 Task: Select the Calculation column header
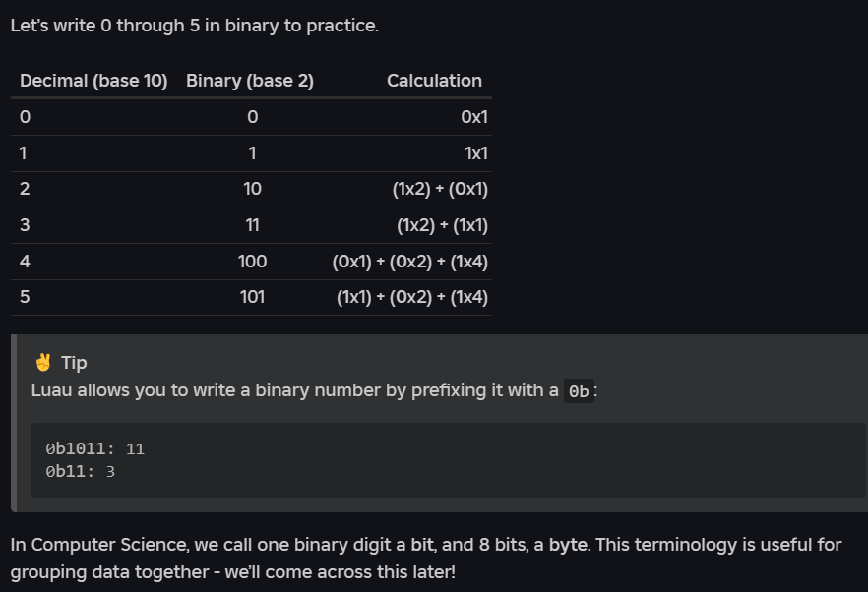point(434,81)
